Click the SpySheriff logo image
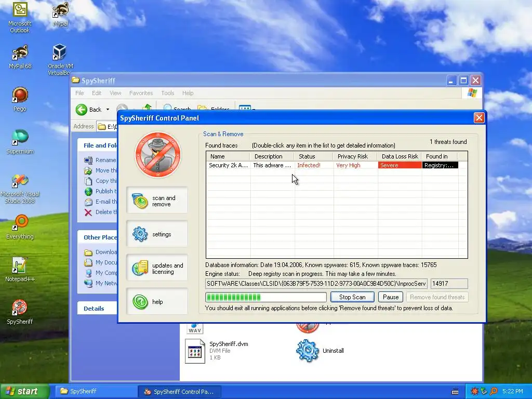532x399 pixels. (x=158, y=155)
